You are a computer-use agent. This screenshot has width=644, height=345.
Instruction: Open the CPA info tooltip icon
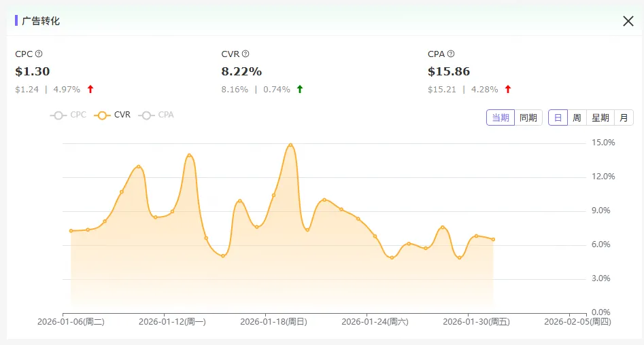tap(451, 54)
